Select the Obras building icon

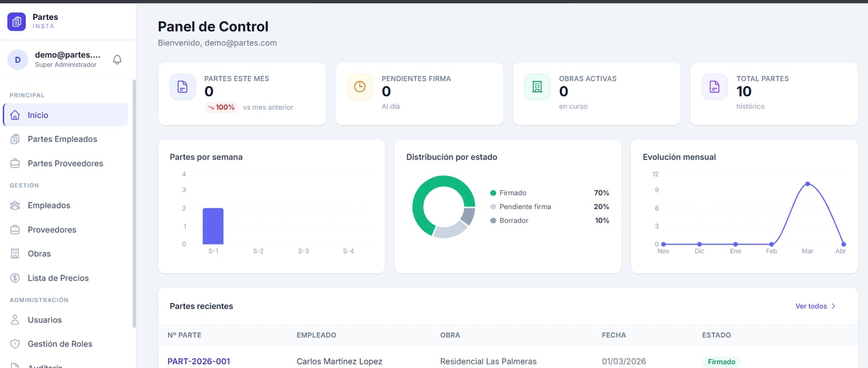click(x=16, y=253)
